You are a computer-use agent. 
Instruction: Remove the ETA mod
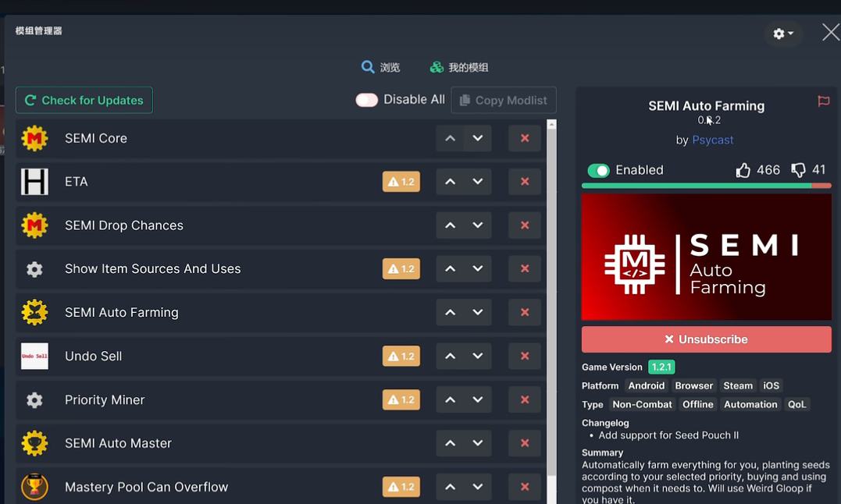(525, 182)
